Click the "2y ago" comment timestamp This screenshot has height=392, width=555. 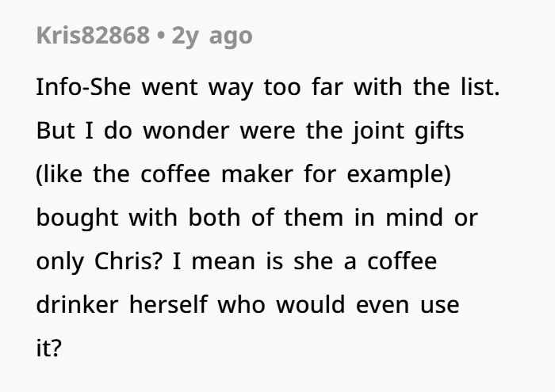click(x=209, y=36)
